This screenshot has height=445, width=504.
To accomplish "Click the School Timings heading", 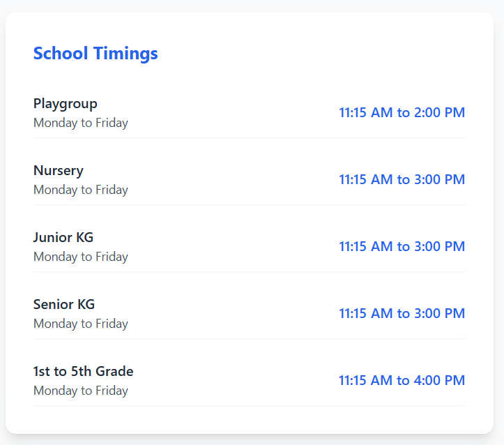I will click(x=96, y=54).
